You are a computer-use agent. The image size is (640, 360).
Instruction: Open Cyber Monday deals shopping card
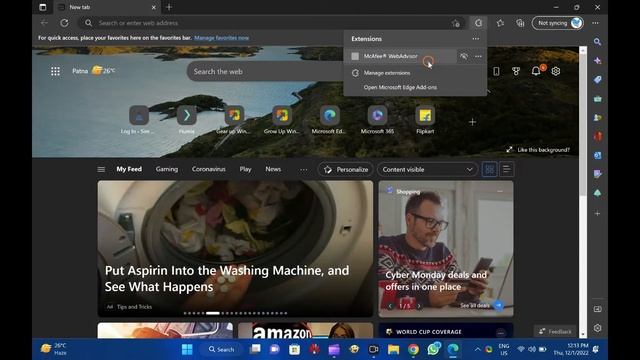[446, 249]
